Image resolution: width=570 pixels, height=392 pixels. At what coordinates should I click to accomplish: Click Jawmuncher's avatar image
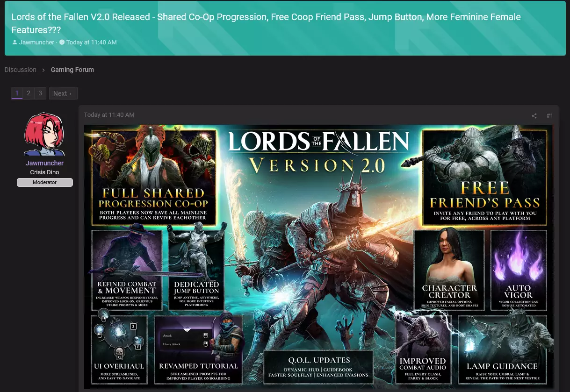click(x=45, y=134)
